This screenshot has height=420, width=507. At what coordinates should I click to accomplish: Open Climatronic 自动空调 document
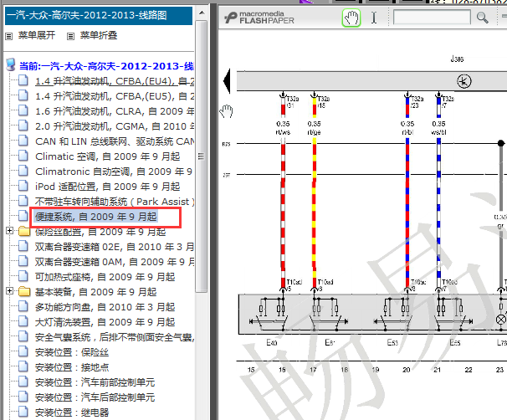point(114,172)
